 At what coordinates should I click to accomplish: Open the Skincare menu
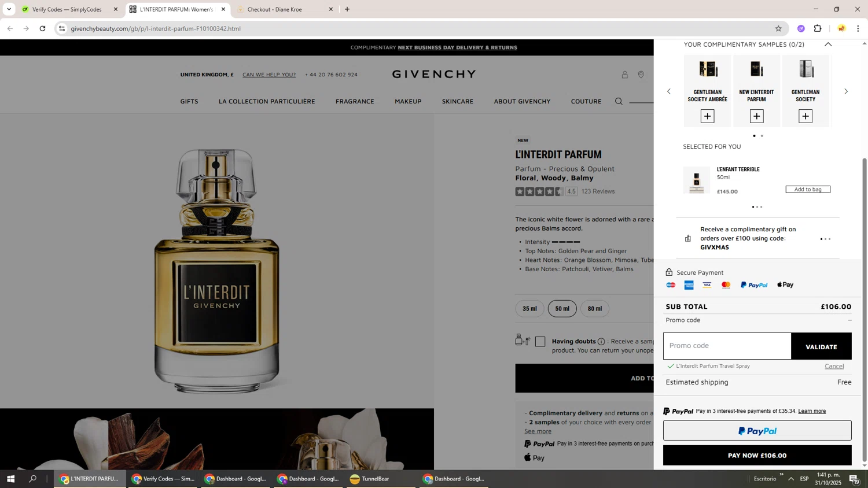coord(458,101)
